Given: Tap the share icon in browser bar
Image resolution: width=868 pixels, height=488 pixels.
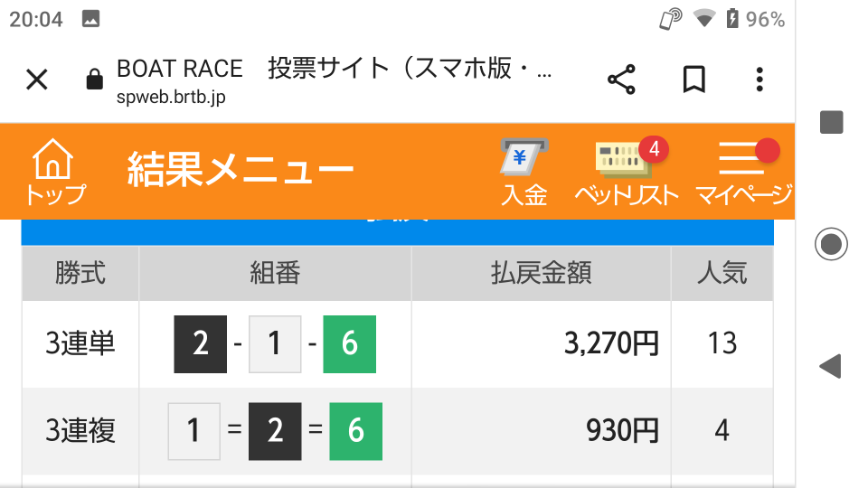Looking at the screenshot, I should 621,80.
